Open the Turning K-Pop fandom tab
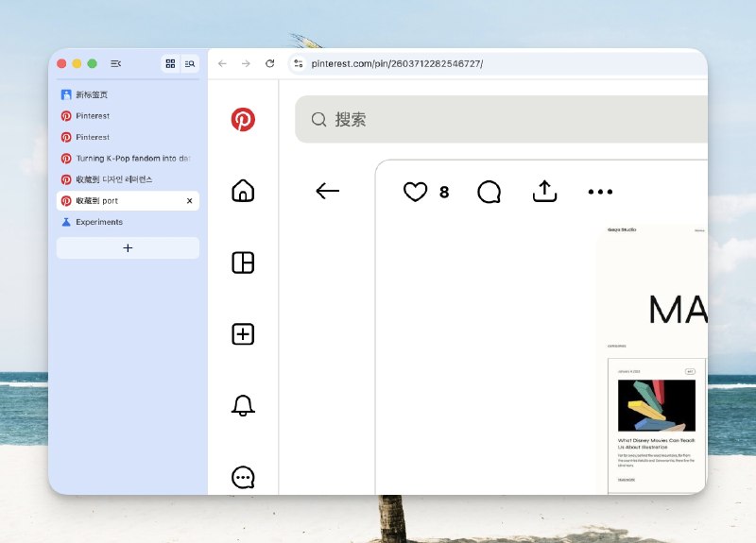 pyautogui.click(x=128, y=159)
